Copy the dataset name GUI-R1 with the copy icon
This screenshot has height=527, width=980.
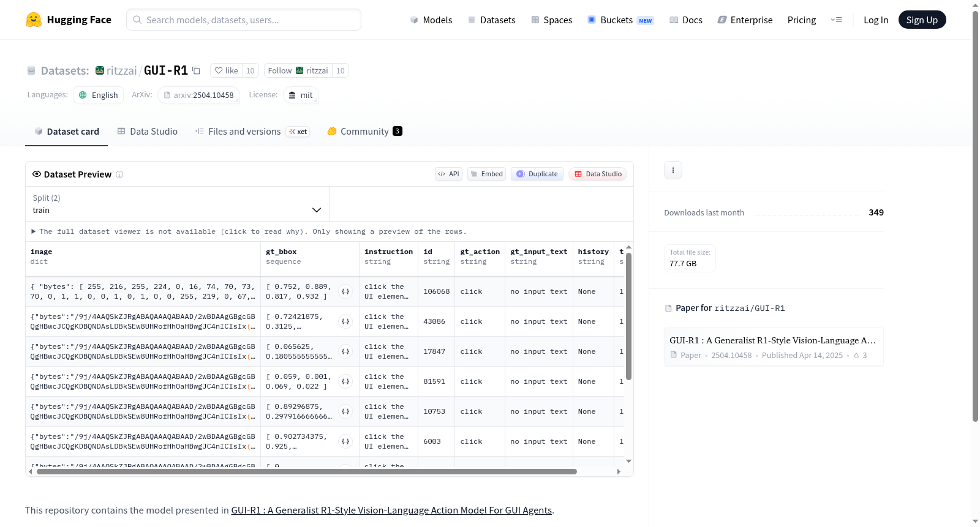[196, 70]
